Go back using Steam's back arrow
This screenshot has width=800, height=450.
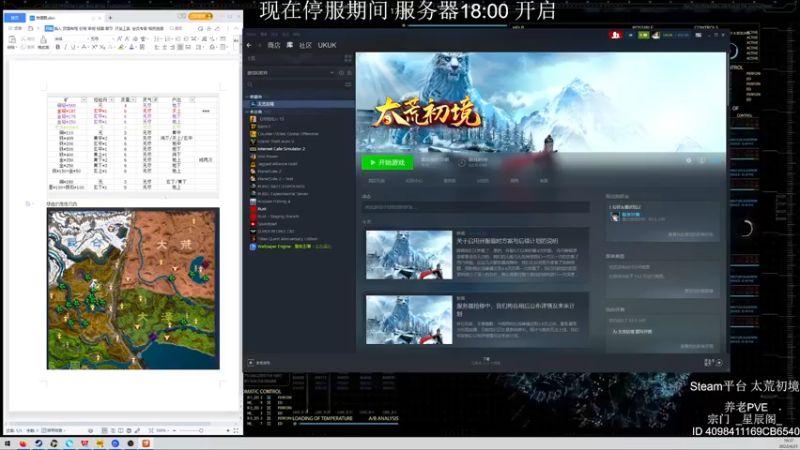pyautogui.click(x=249, y=45)
